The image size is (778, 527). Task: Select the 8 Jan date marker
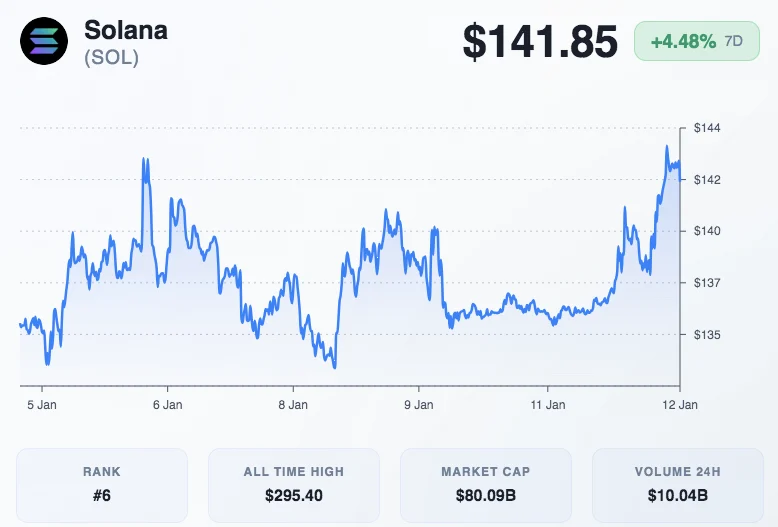(x=293, y=405)
